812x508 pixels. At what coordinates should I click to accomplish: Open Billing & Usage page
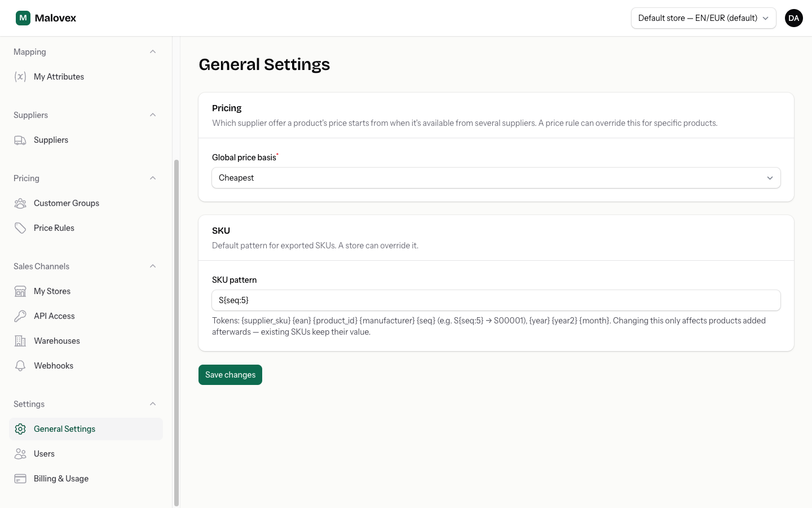coord(86,479)
